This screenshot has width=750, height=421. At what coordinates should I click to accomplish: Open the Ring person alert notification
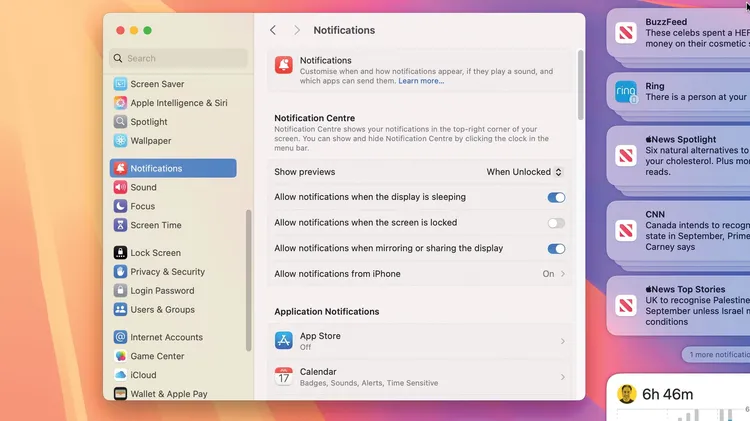pyautogui.click(x=678, y=92)
